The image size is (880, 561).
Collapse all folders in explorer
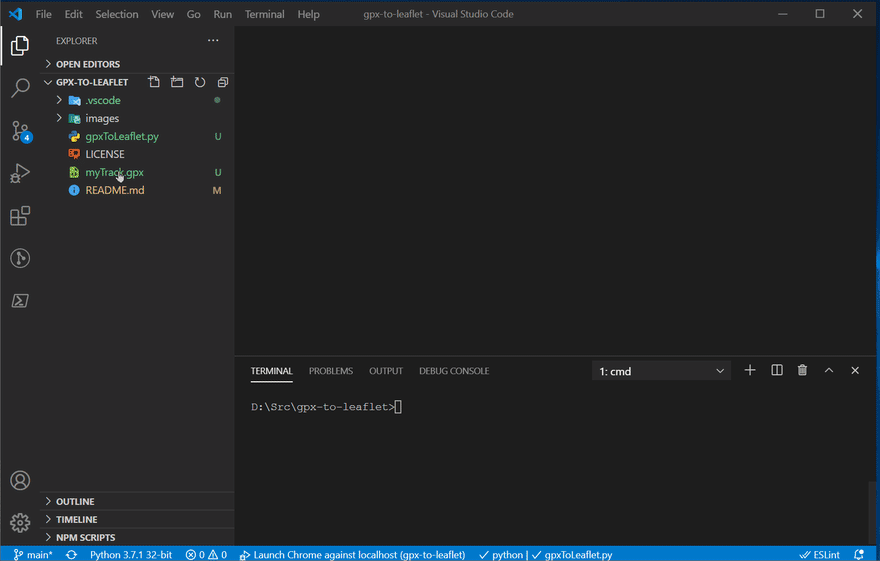pyautogui.click(x=223, y=82)
